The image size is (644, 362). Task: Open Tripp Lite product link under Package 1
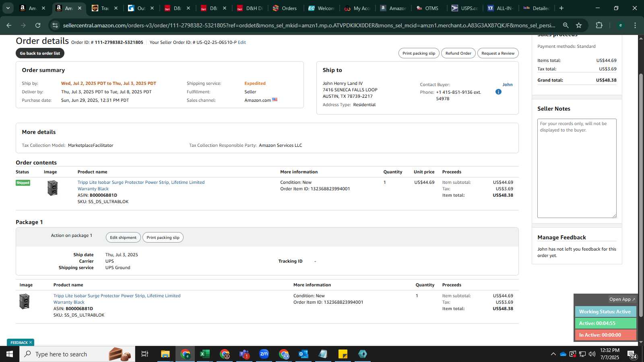click(x=117, y=299)
